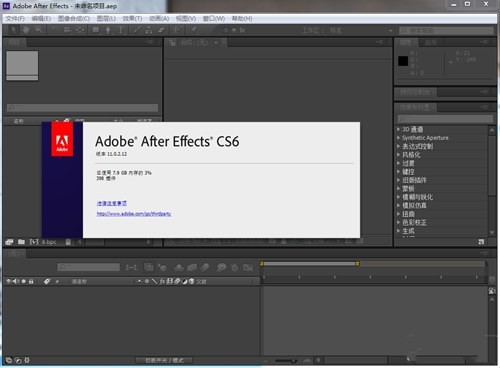Click the 3D layer cube column header
The width and height of the screenshot is (500, 368).
[x=191, y=281]
